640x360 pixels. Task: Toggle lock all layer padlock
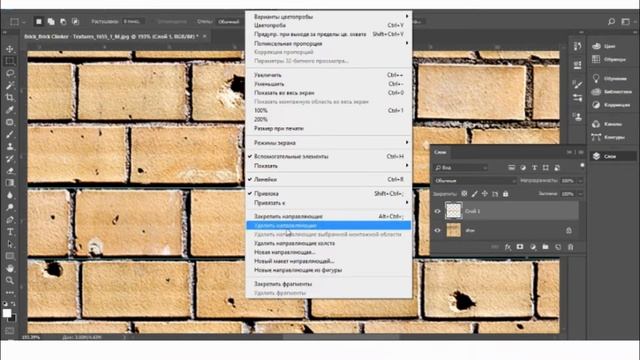click(x=506, y=194)
